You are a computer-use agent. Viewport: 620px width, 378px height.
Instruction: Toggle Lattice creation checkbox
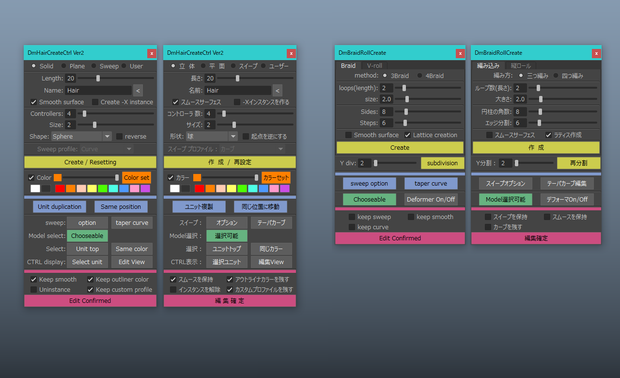click(408, 135)
